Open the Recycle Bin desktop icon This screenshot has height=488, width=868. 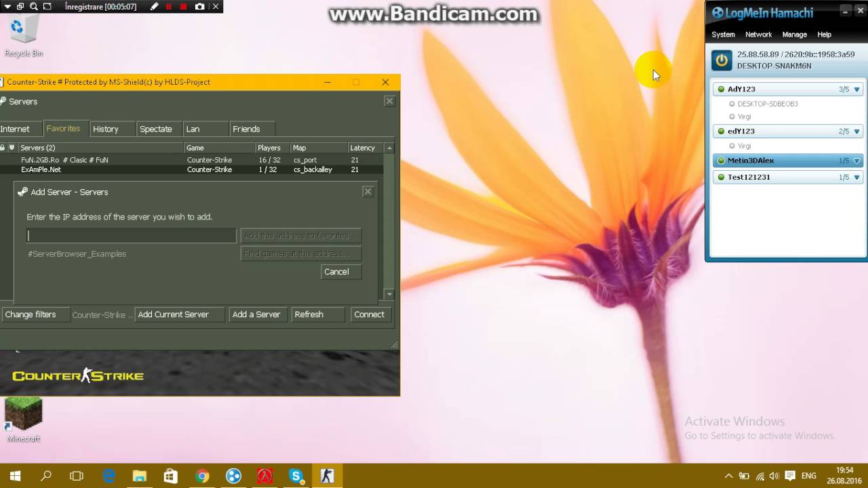[24, 37]
